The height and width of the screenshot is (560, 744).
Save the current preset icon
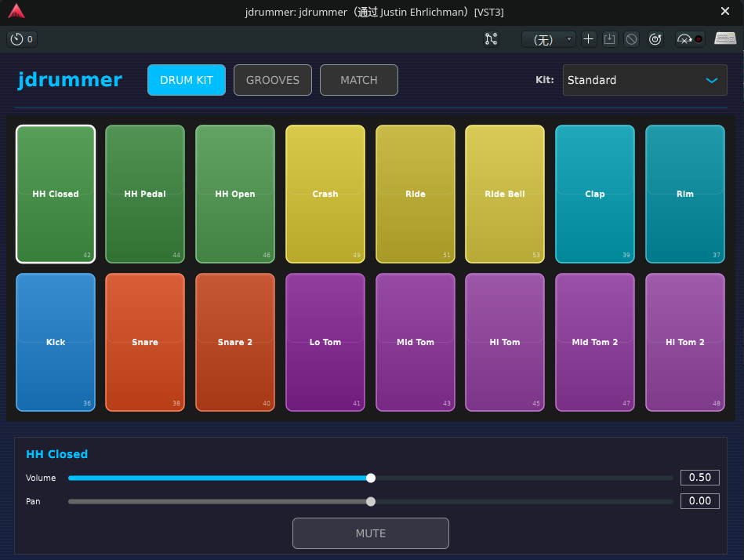click(610, 39)
